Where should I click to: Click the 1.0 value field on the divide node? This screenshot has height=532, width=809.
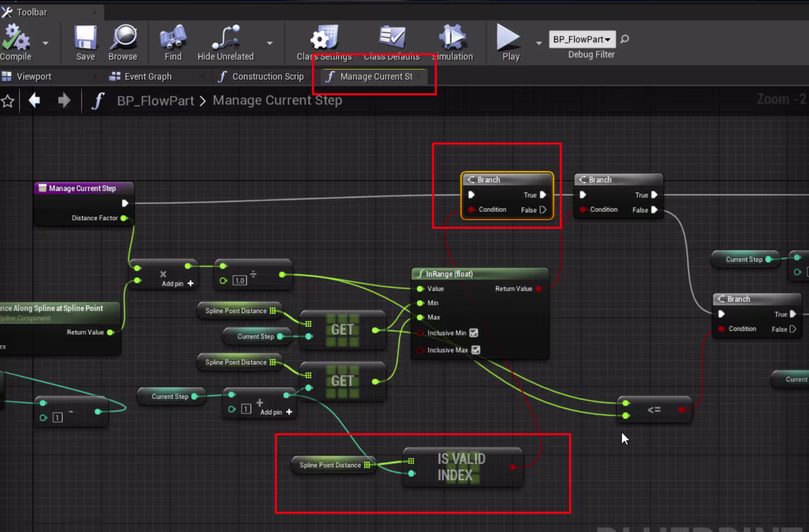point(240,280)
